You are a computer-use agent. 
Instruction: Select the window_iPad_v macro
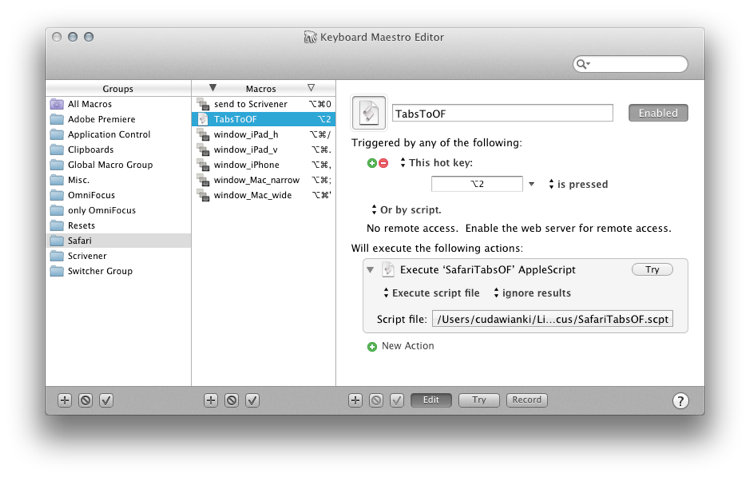pyautogui.click(x=264, y=150)
